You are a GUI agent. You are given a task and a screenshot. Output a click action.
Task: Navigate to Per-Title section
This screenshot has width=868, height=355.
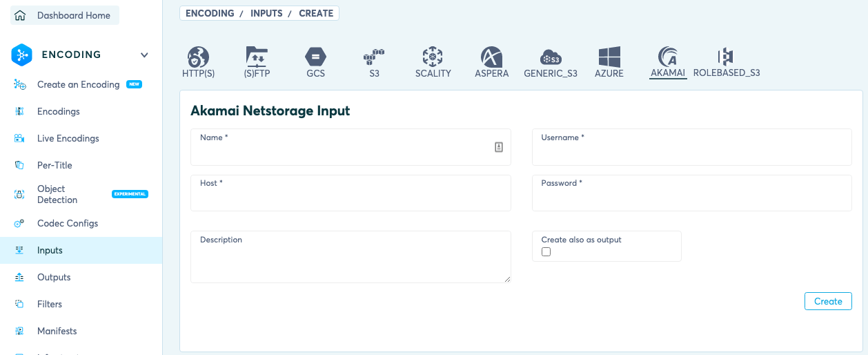pos(55,165)
